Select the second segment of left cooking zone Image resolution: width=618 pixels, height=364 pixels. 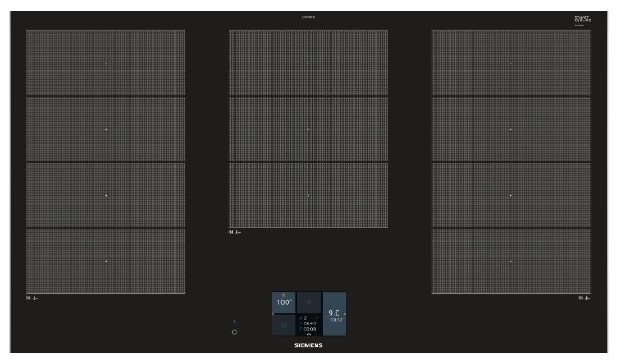(106, 129)
